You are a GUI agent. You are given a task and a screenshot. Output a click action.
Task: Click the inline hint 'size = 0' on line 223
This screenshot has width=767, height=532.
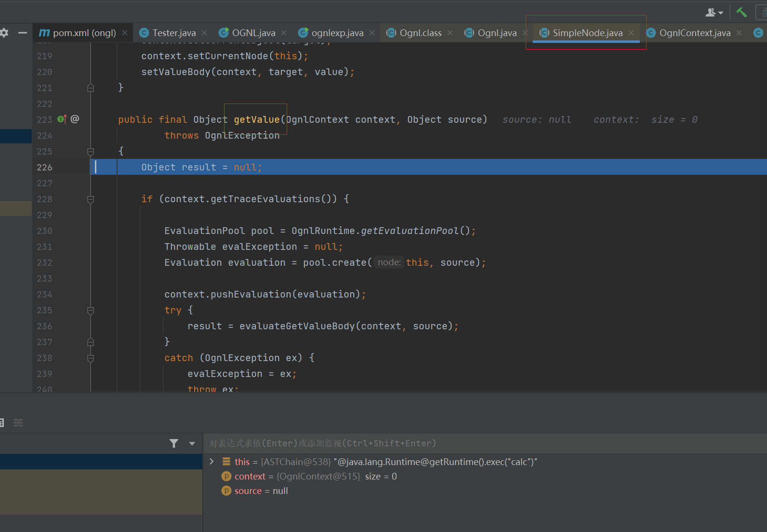pos(674,119)
